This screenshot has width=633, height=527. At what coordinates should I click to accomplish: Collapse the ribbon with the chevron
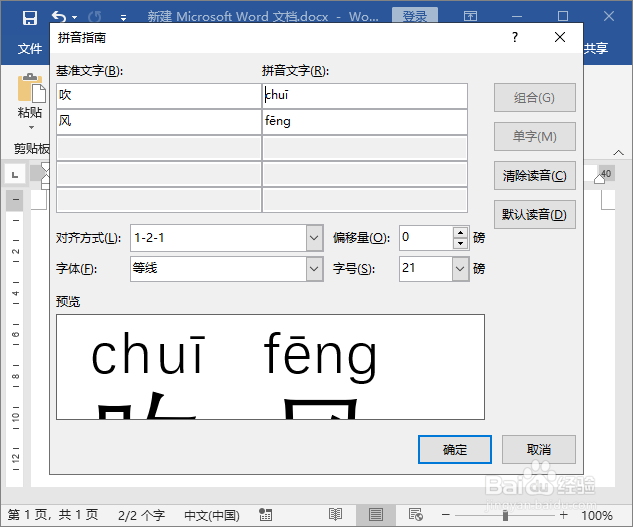click(x=618, y=152)
